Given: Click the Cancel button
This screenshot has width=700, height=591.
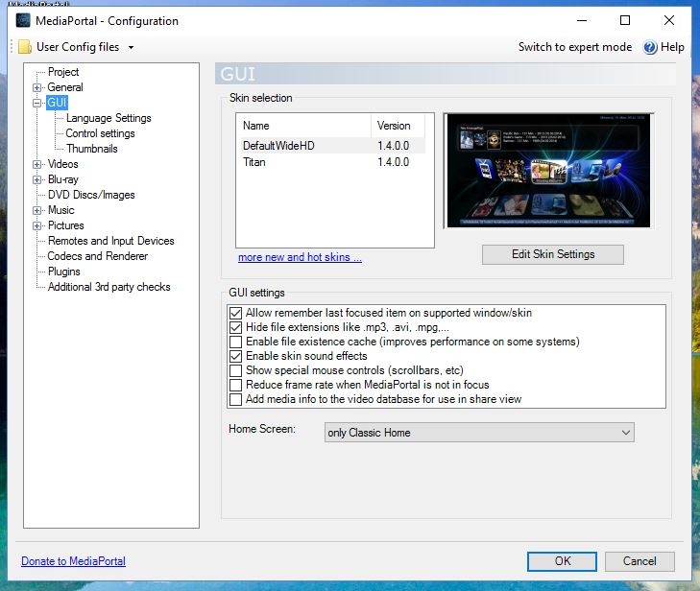Looking at the screenshot, I should [x=640, y=561].
